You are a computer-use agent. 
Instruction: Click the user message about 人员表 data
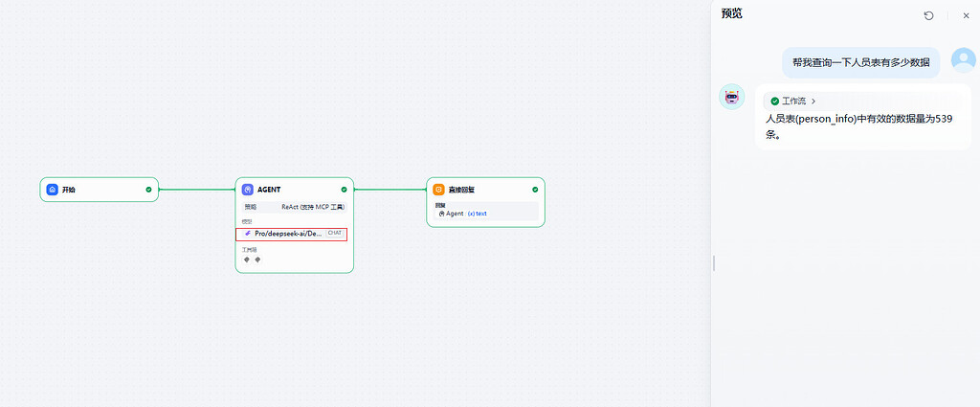pyautogui.click(x=861, y=62)
